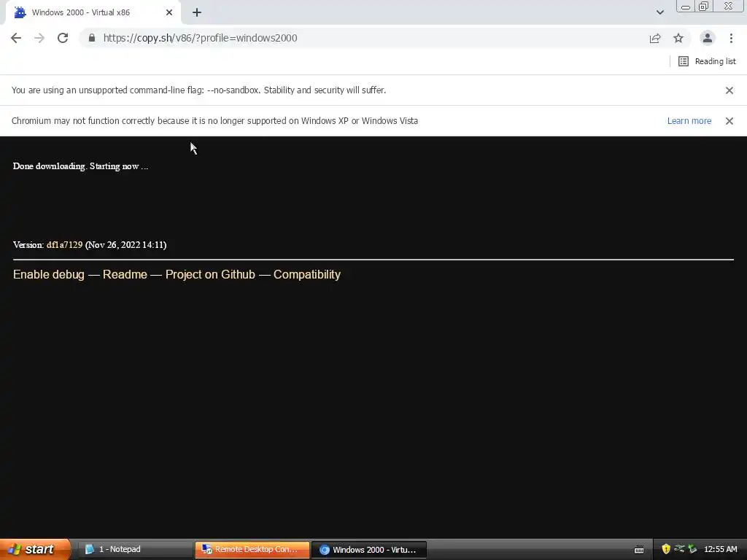Follow the Learn more link
This screenshot has height=560, width=747.
pos(689,121)
